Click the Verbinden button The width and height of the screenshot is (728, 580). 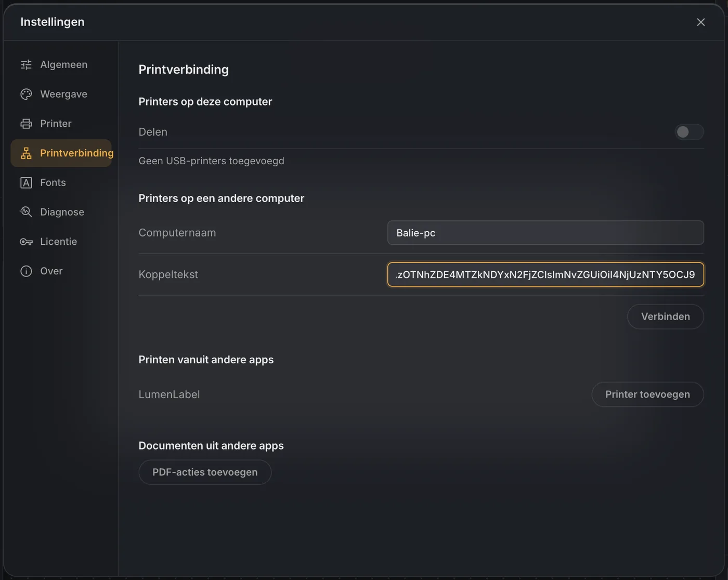point(665,317)
